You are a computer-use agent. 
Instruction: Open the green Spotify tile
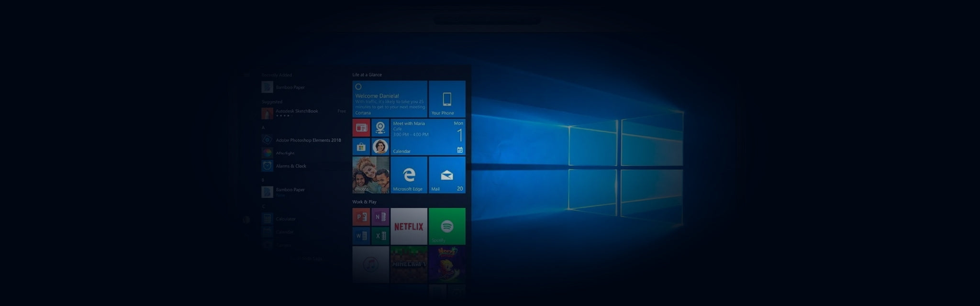tap(447, 226)
